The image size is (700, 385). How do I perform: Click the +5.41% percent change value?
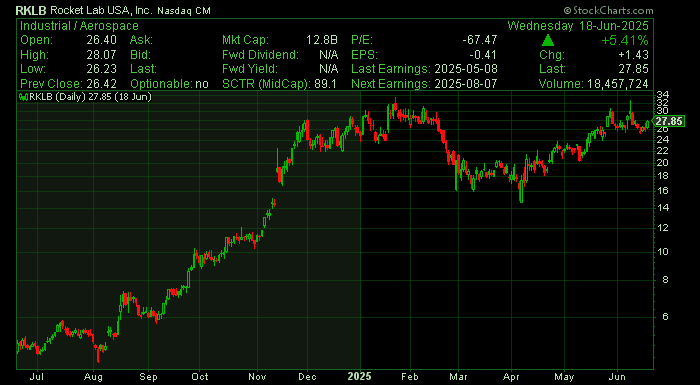coord(625,41)
